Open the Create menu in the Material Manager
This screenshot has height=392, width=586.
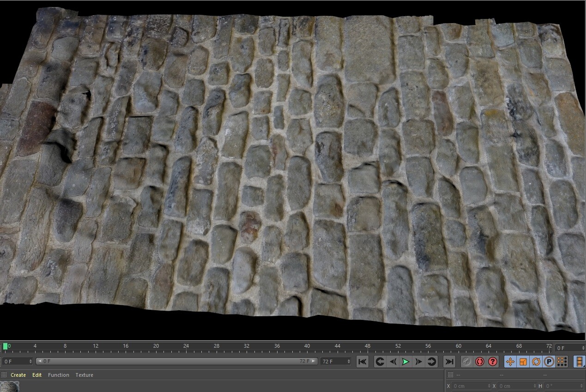[18, 375]
